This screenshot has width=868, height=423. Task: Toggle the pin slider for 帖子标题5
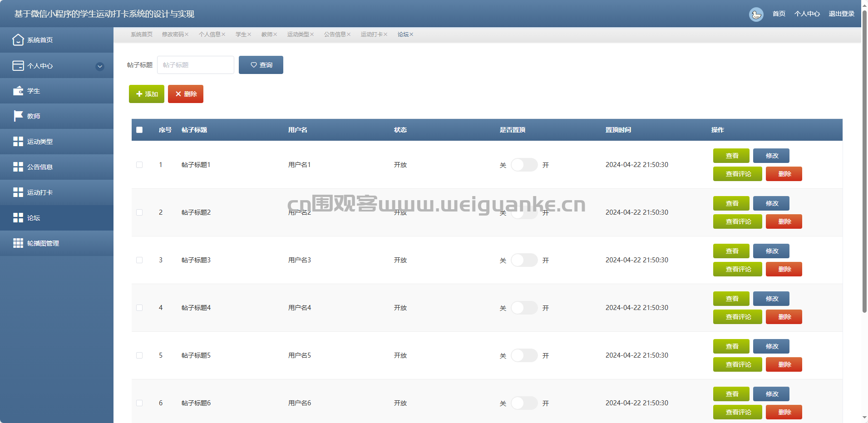click(524, 355)
